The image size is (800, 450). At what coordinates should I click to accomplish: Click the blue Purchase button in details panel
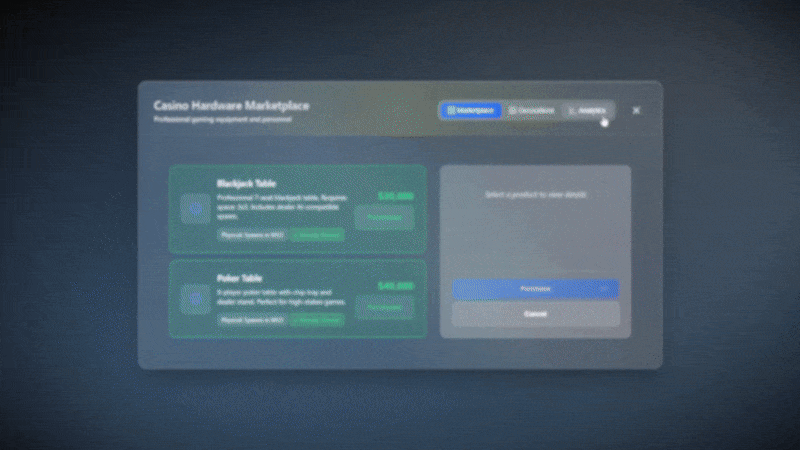[535, 289]
